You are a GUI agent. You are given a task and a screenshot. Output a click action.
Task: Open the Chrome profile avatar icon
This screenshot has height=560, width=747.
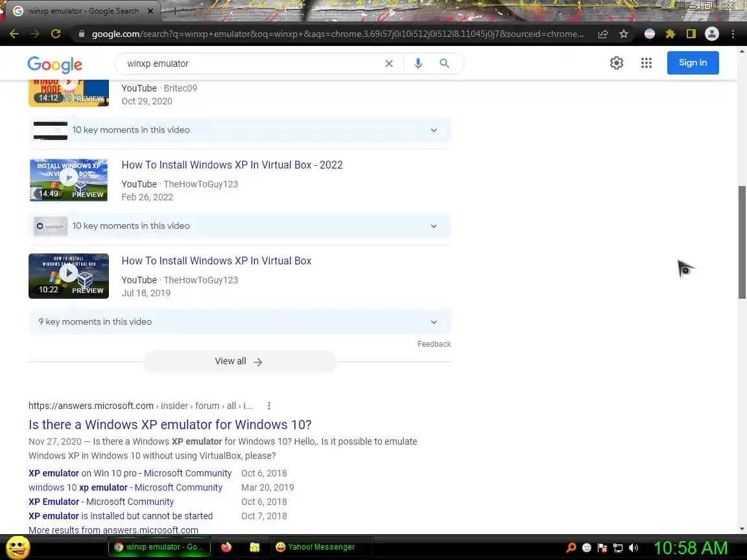pyautogui.click(x=712, y=34)
